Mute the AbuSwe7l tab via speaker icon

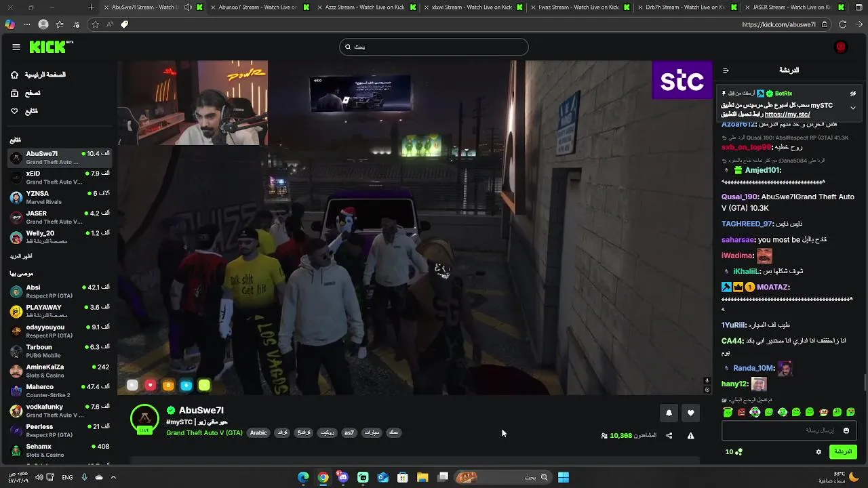[x=187, y=7]
